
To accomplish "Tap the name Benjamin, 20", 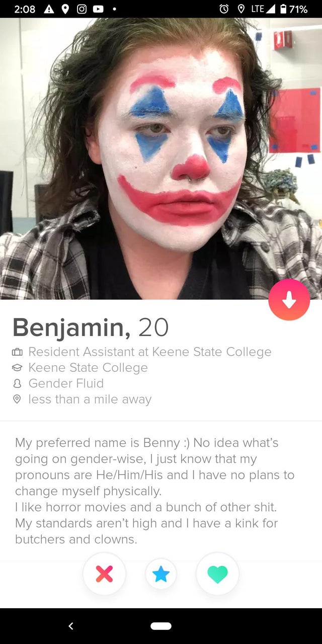I will point(91,328).
